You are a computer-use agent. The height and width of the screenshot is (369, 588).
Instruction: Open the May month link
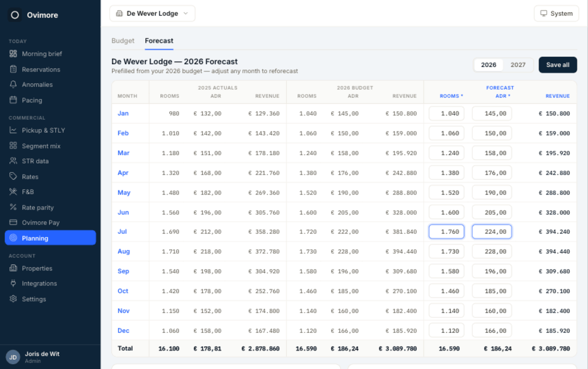(124, 192)
